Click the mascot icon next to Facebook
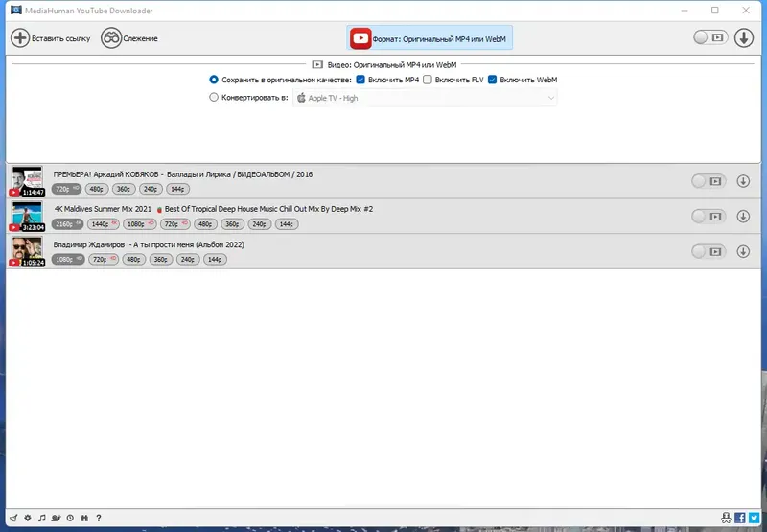The height and width of the screenshot is (532, 767). click(x=726, y=518)
